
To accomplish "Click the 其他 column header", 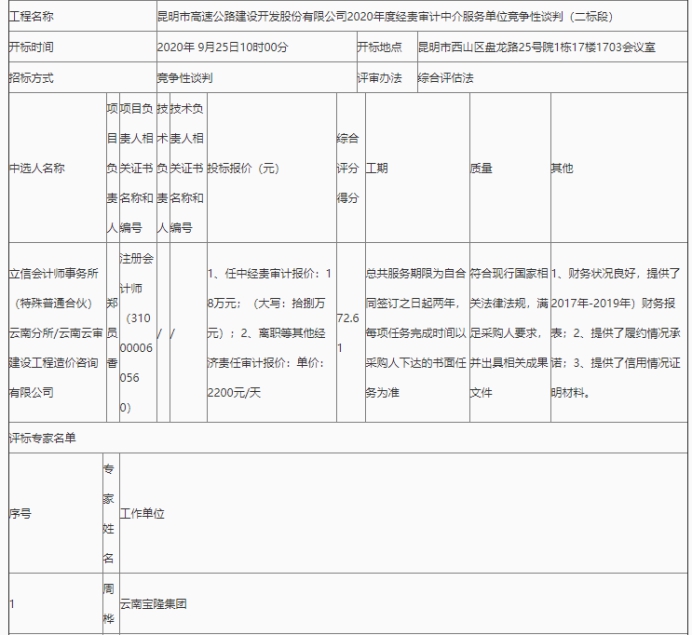I will (562, 169).
